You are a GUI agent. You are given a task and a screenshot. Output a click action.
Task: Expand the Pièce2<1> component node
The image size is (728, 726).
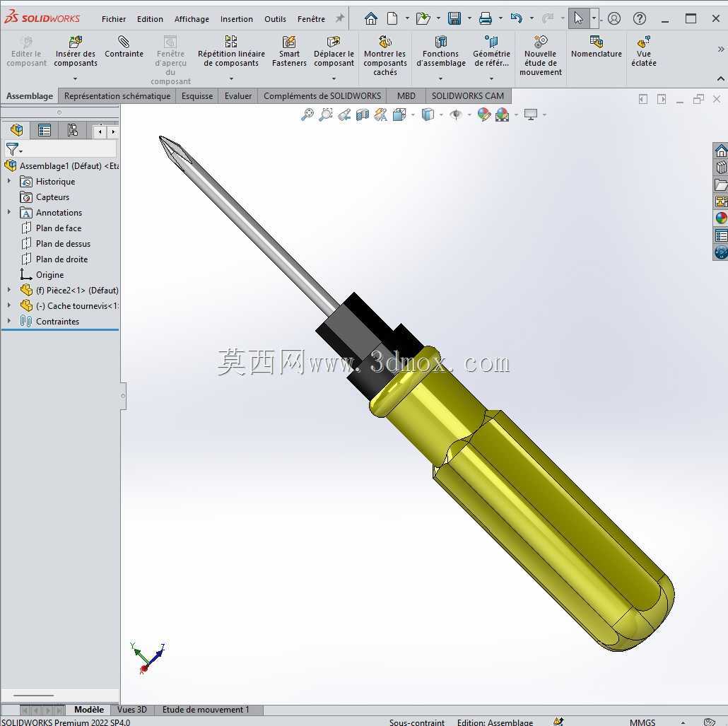pyautogui.click(x=8, y=290)
